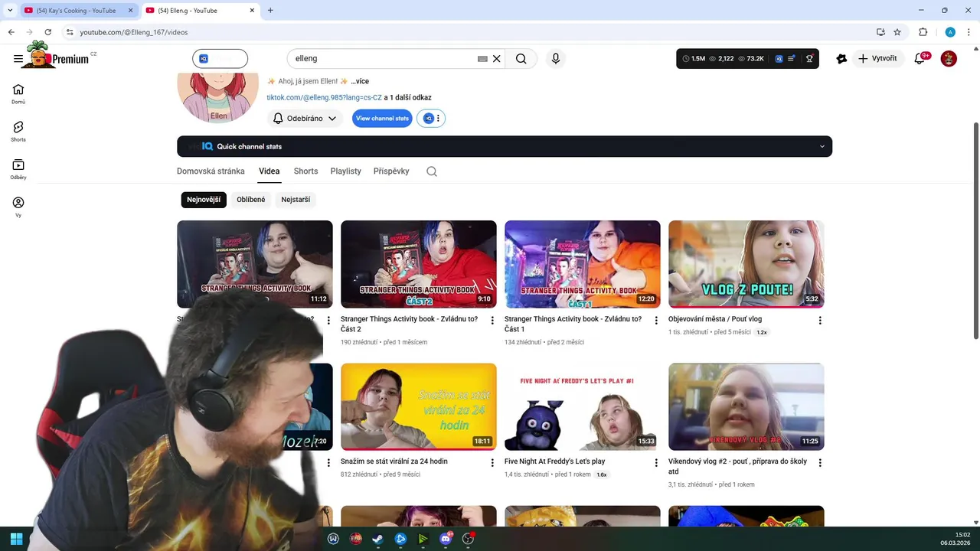Screen dimensions: 980x551
Task: Open the YouTube hamburger guide menu
Action: (x=18, y=59)
